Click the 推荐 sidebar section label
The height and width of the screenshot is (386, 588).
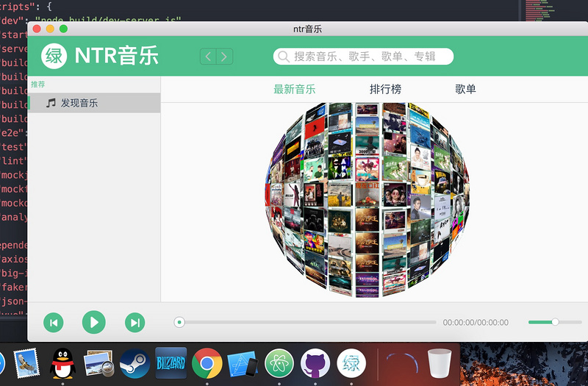(x=38, y=84)
